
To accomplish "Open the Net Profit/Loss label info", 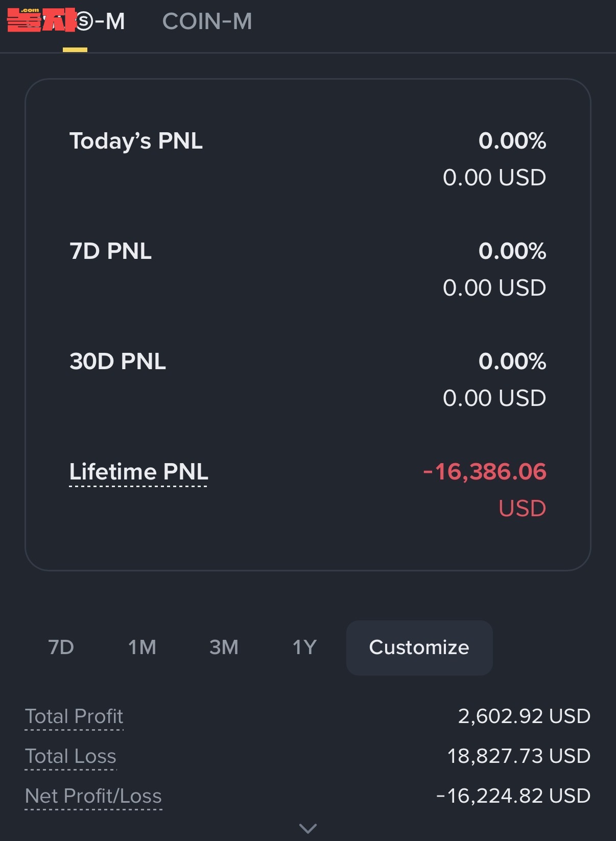I will tap(93, 796).
